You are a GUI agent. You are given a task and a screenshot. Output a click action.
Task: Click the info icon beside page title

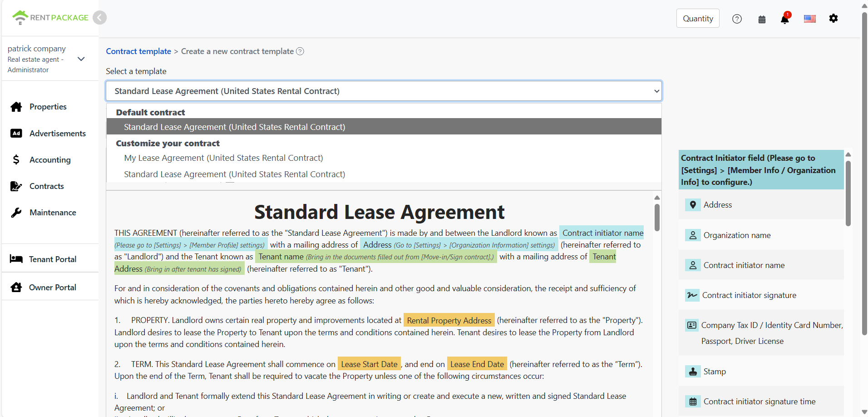300,51
